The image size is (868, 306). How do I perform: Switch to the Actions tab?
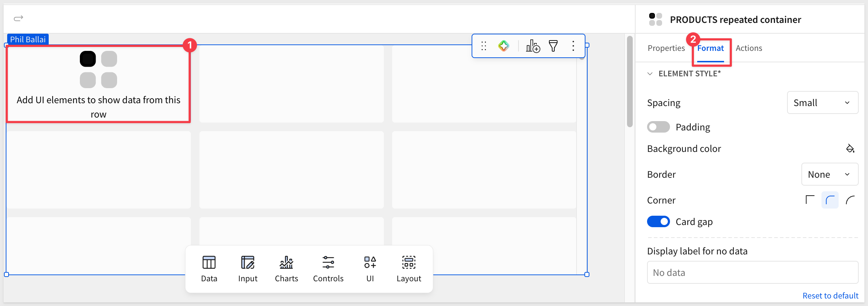749,48
